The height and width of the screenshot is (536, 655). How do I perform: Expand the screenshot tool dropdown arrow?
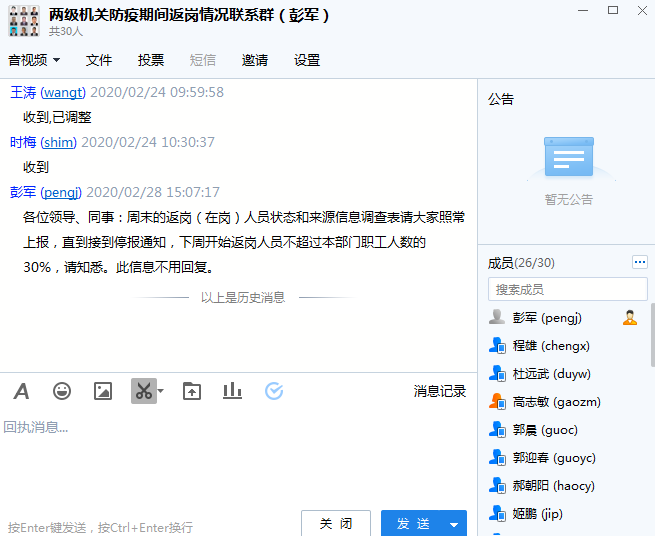160,391
